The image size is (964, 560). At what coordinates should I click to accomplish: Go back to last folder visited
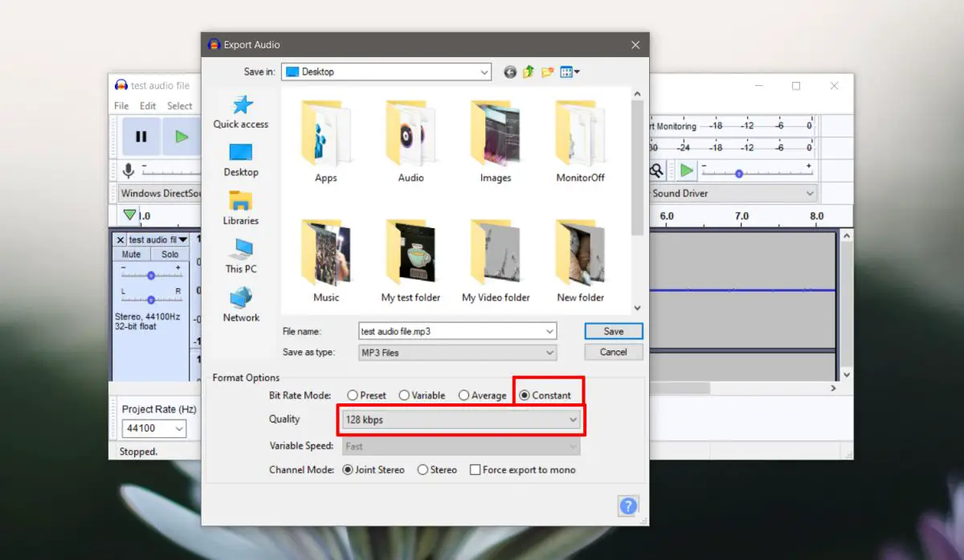(510, 72)
